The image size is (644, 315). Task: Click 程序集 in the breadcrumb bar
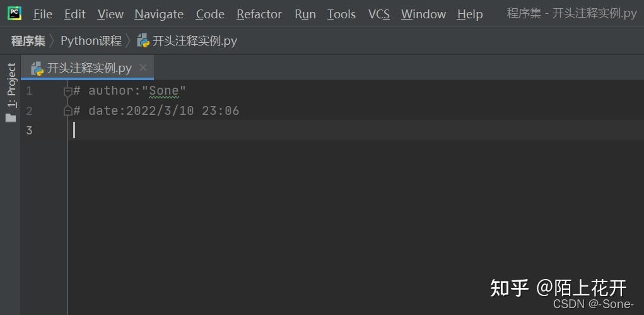[x=28, y=41]
